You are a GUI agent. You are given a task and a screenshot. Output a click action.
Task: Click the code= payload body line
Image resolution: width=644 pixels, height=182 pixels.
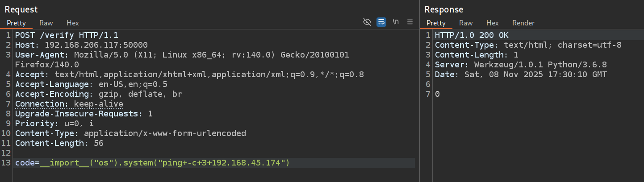152,163
